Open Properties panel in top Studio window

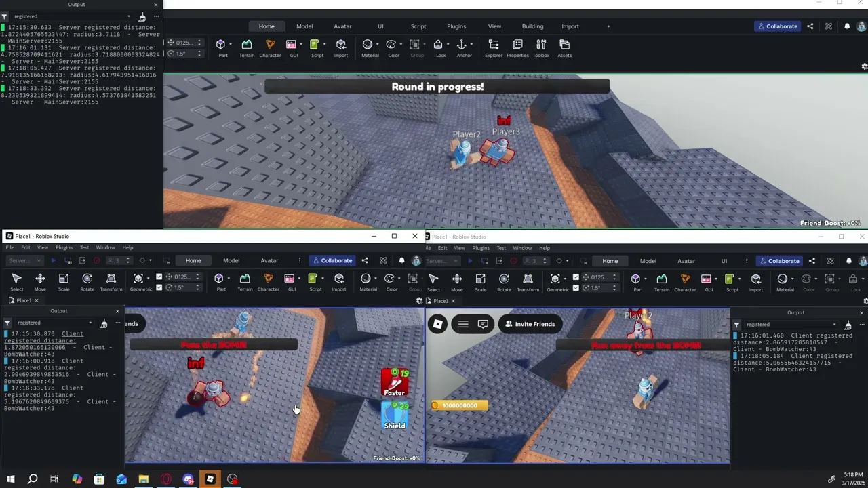[517, 48]
